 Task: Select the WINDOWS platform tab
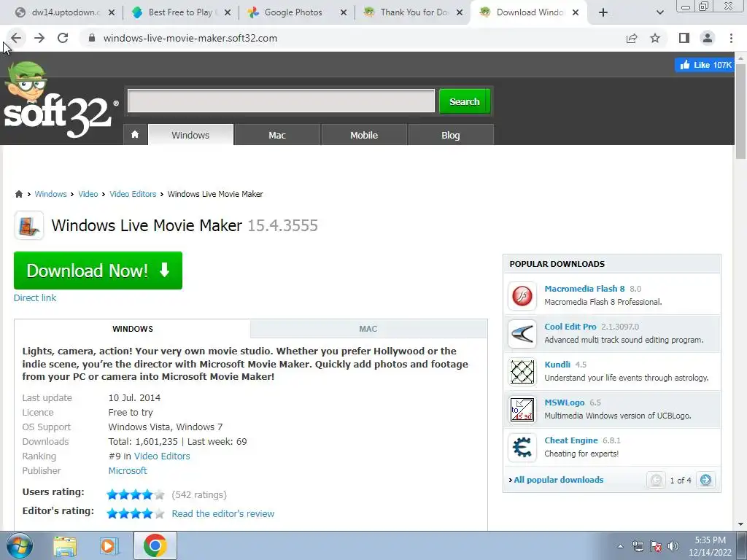click(133, 329)
